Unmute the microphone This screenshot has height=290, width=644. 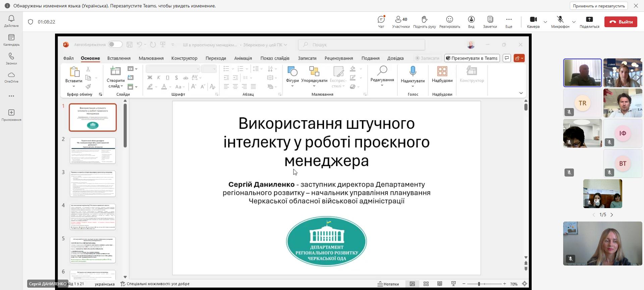(560, 22)
